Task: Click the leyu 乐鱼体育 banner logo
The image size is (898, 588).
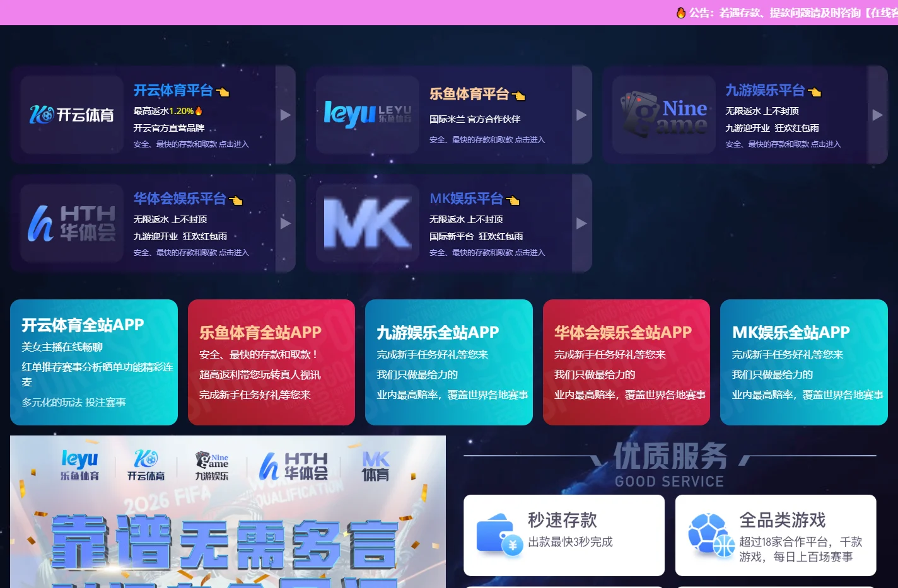Action: [x=79, y=465]
